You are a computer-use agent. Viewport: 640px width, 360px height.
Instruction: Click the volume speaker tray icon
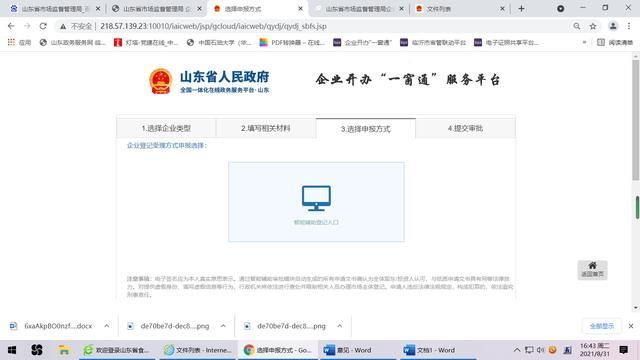[x=540, y=350]
